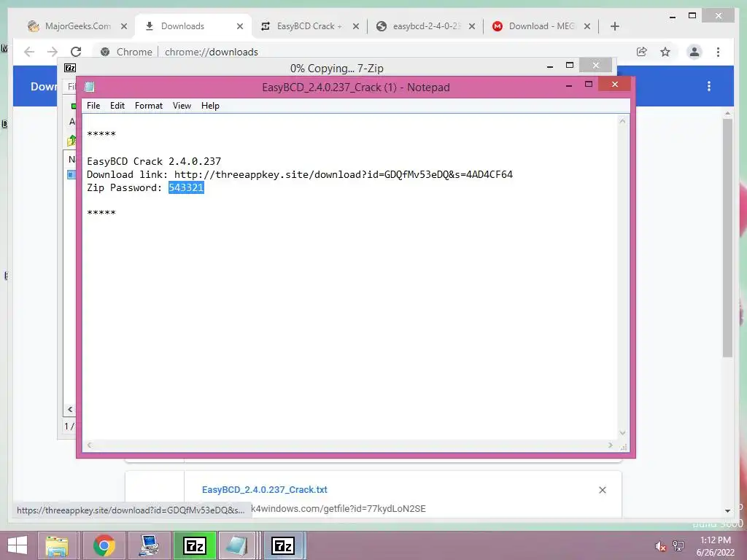Viewport: 747px width, 560px height.
Task: Open the EasyBCD_2.4.0.237_Crack.txt download link
Action: 264,489
